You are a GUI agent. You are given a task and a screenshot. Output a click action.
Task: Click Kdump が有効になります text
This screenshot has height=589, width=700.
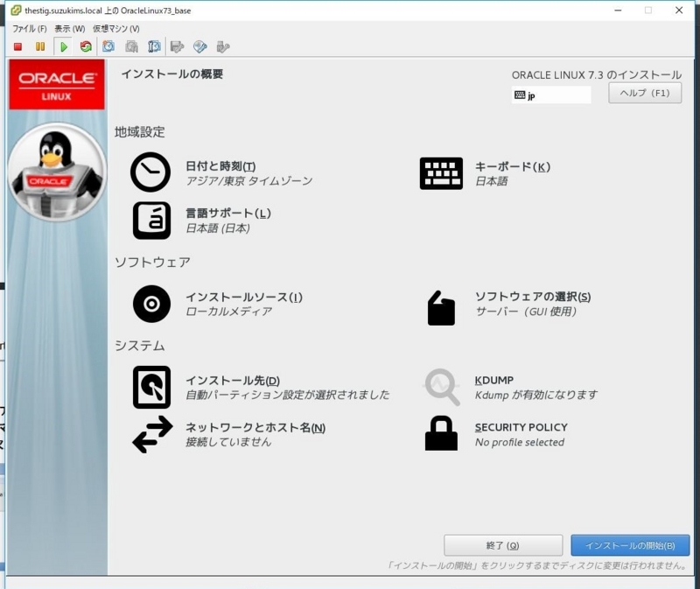535,395
